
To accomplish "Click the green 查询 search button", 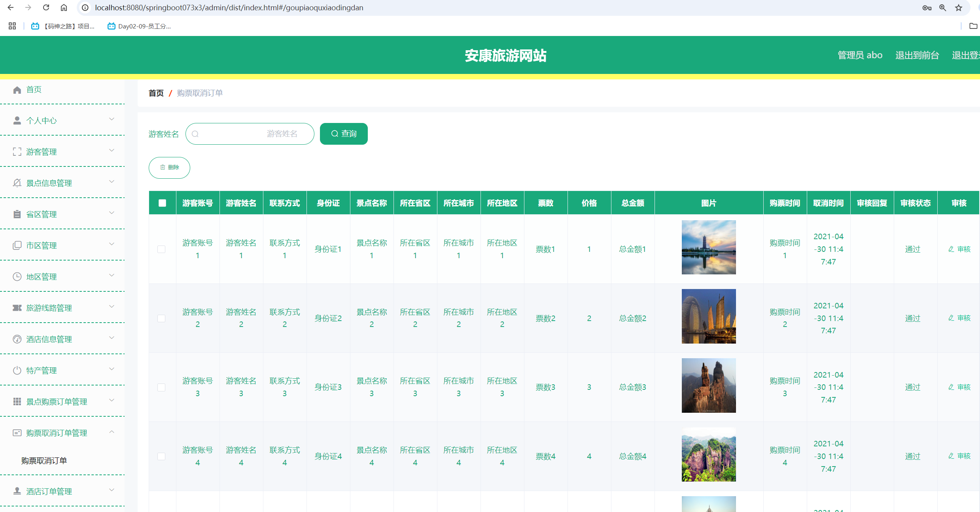I will tap(343, 134).
